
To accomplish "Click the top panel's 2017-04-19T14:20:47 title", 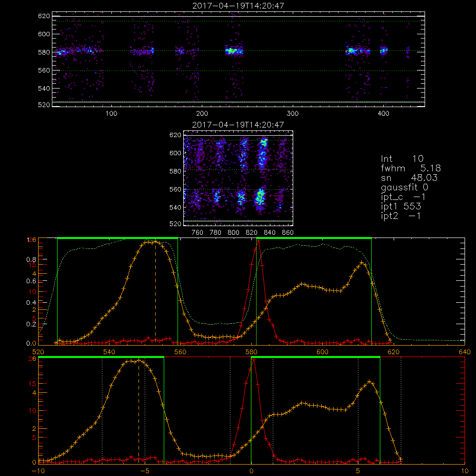I will 238,6.
